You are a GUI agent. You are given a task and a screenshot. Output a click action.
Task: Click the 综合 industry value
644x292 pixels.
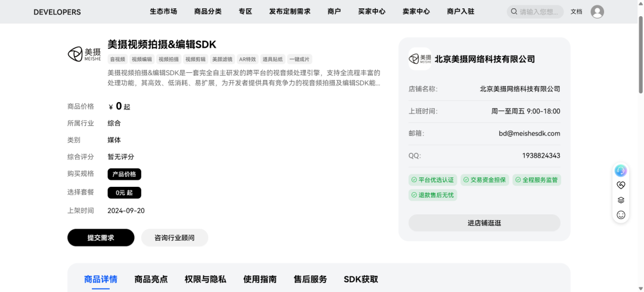(x=114, y=123)
